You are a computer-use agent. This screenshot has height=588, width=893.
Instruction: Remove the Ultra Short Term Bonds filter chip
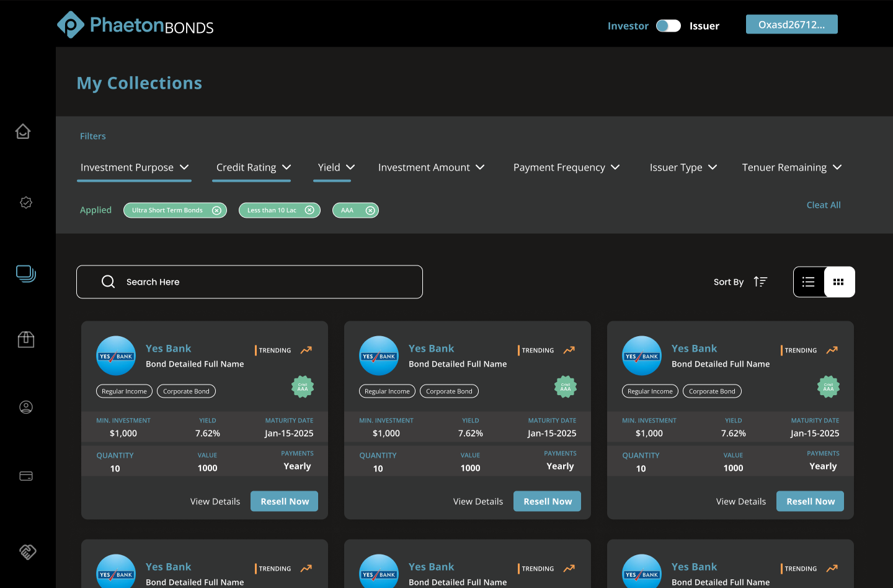tap(216, 211)
